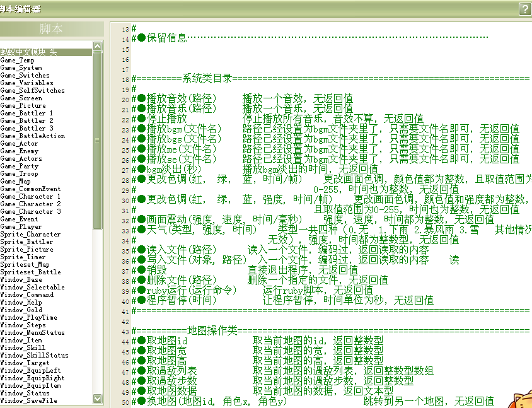Open Window_Selectable script
This screenshot has height=408, width=532.
click(33, 287)
